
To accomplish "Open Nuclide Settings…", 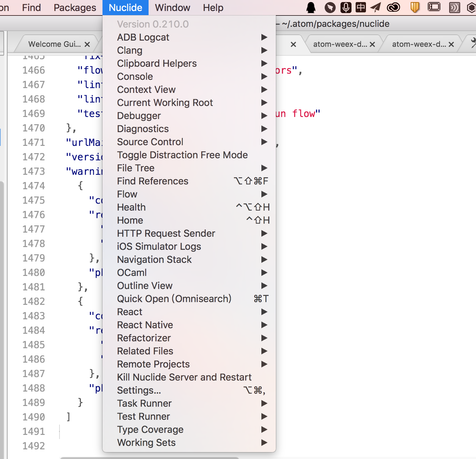I will (x=189, y=390).
